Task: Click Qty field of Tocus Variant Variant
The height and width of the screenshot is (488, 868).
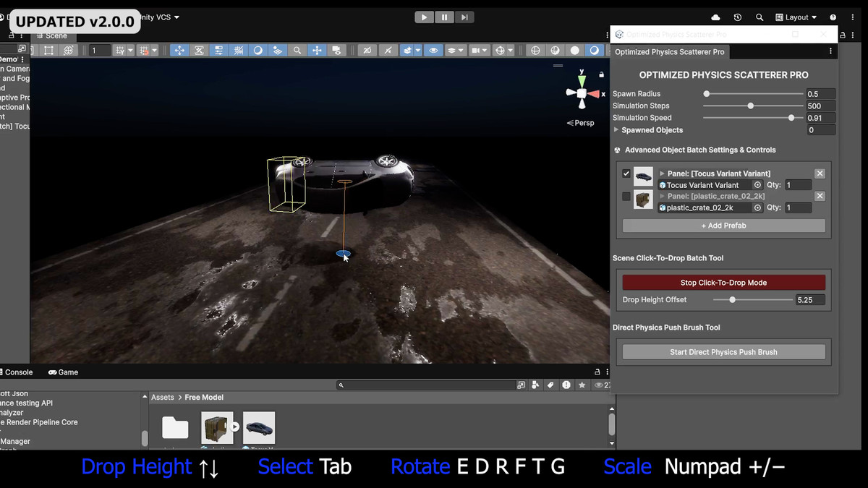Action: tap(798, 185)
